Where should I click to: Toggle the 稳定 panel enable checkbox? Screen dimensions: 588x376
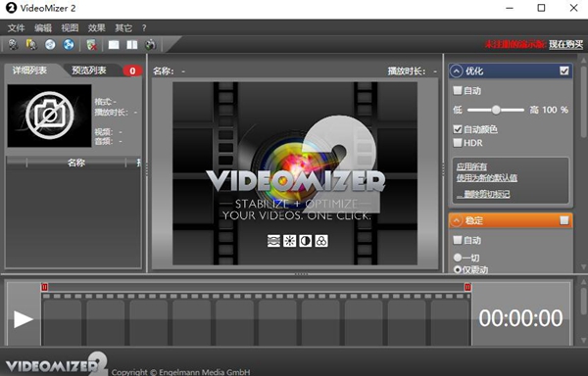pos(564,220)
